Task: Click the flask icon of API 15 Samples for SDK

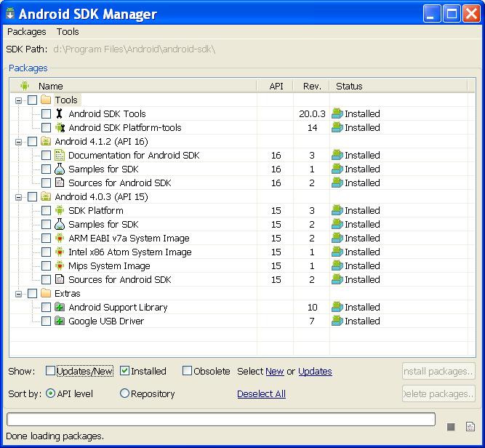Action: pos(60,224)
